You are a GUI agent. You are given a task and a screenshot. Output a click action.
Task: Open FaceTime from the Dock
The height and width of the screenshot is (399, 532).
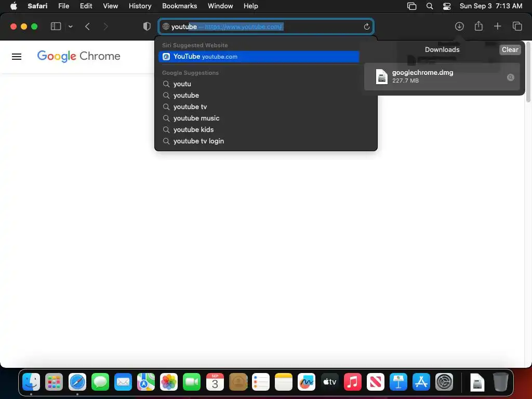[x=192, y=382]
